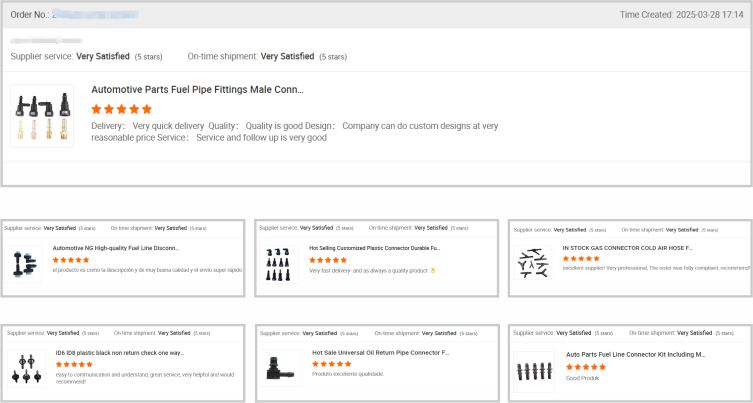
Task: Open the Universal Oil Return Pipe Connector image
Action: click(x=280, y=368)
